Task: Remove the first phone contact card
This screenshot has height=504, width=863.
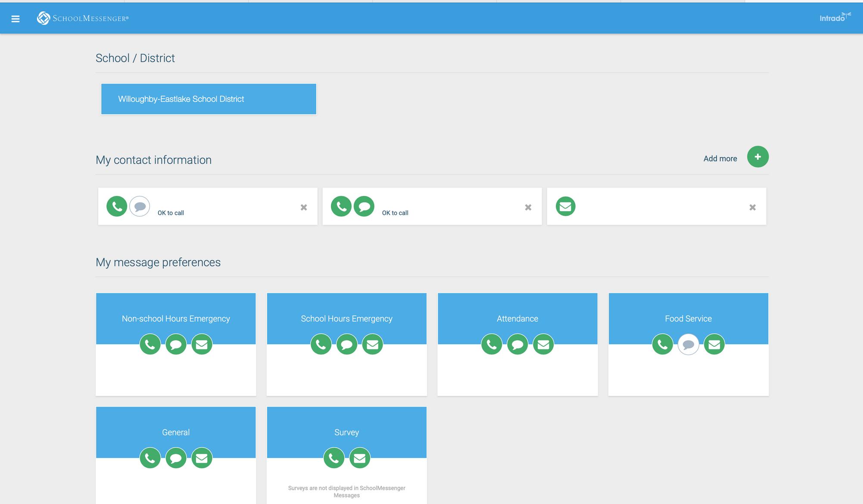Action: (x=304, y=208)
